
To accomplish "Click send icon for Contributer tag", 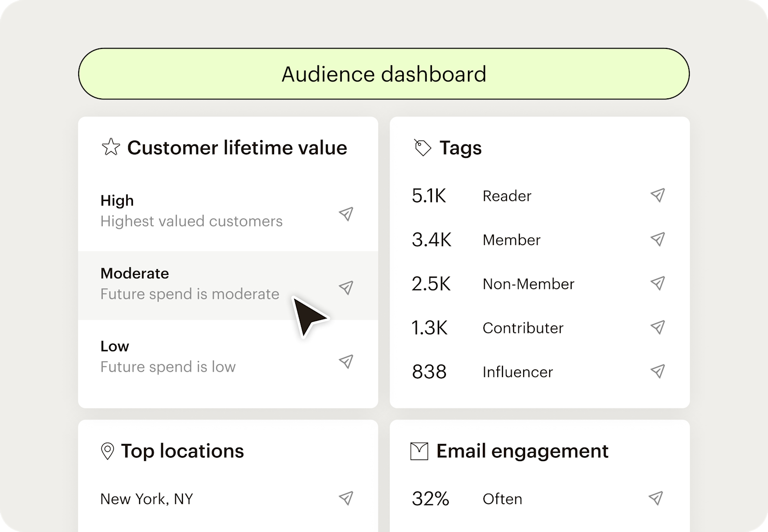I will pyautogui.click(x=657, y=327).
